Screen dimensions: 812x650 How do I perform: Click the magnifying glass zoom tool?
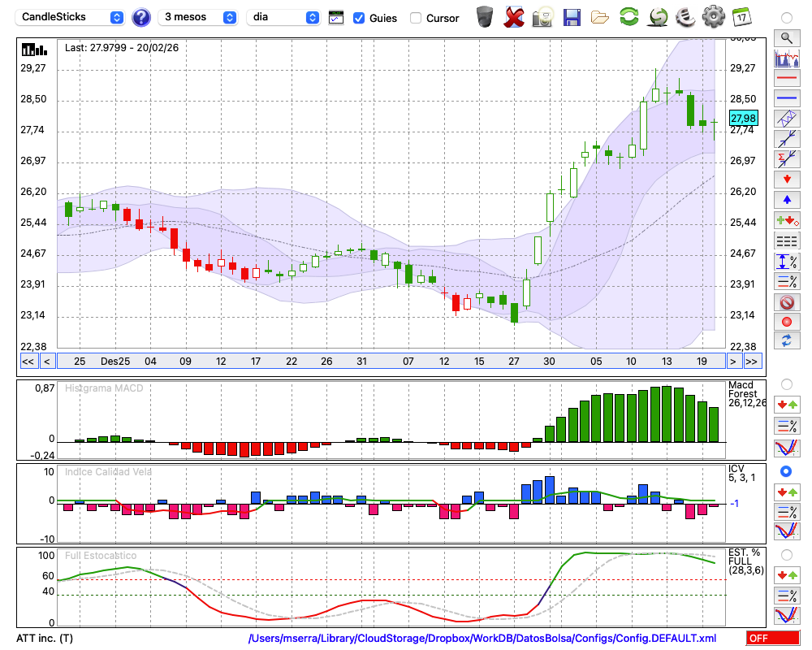pos(786,37)
